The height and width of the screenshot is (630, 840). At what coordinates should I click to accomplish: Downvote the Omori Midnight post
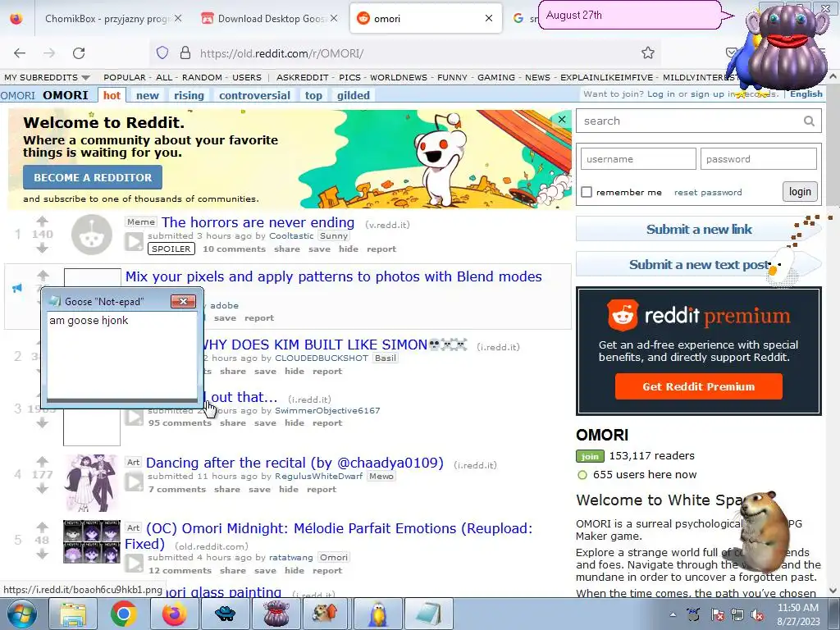tap(43, 554)
